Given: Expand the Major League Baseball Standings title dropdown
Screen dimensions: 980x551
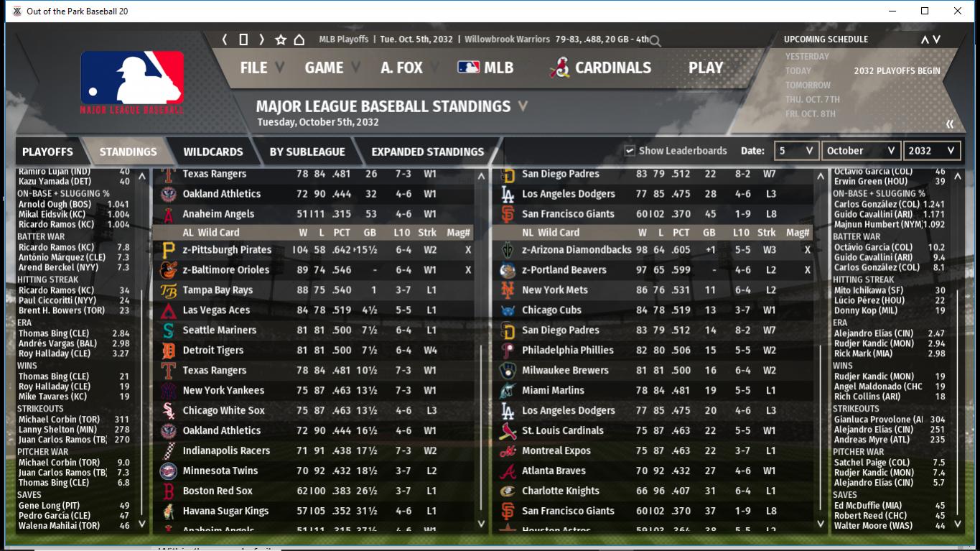Looking at the screenshot, I should pyautogui.click(x=523, y=106).
